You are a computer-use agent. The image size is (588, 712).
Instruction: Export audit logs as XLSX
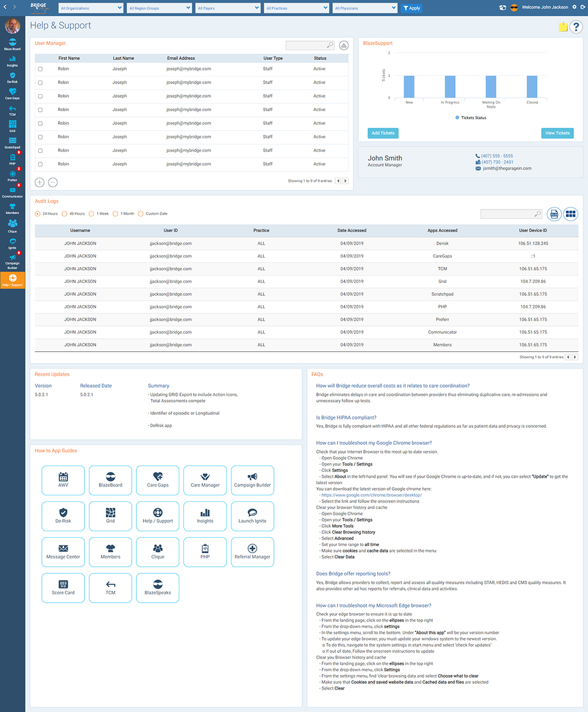coord(554,214)
